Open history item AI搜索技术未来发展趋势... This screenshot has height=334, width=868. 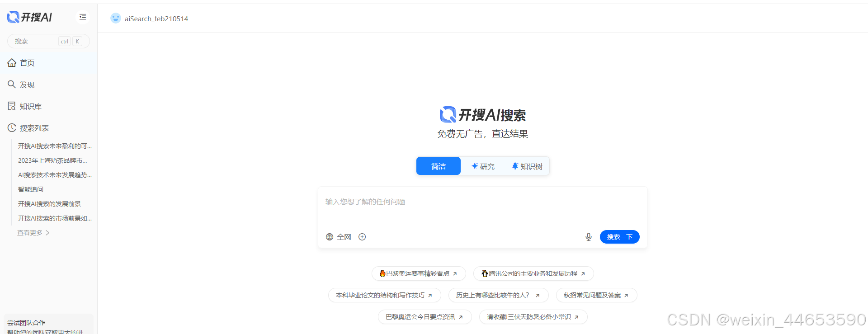click(x=55, y=175)
